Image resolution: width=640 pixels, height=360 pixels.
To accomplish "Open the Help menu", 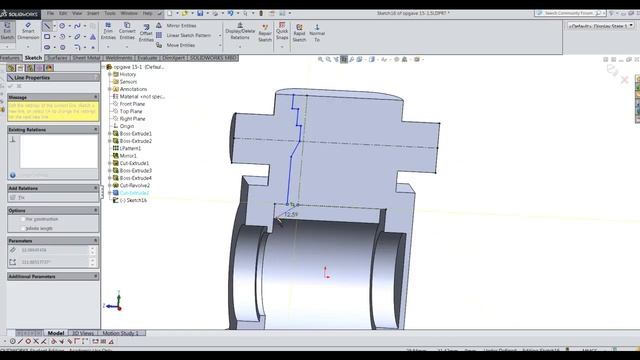I will tap(147, 13).
